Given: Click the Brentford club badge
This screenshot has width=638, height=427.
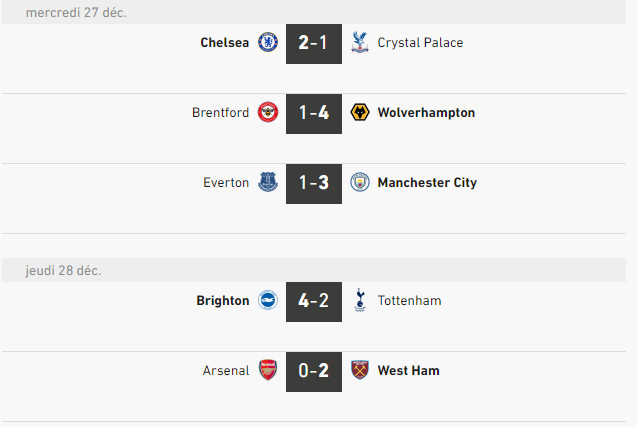Looking at the screenshot, I should pos(268,113).
